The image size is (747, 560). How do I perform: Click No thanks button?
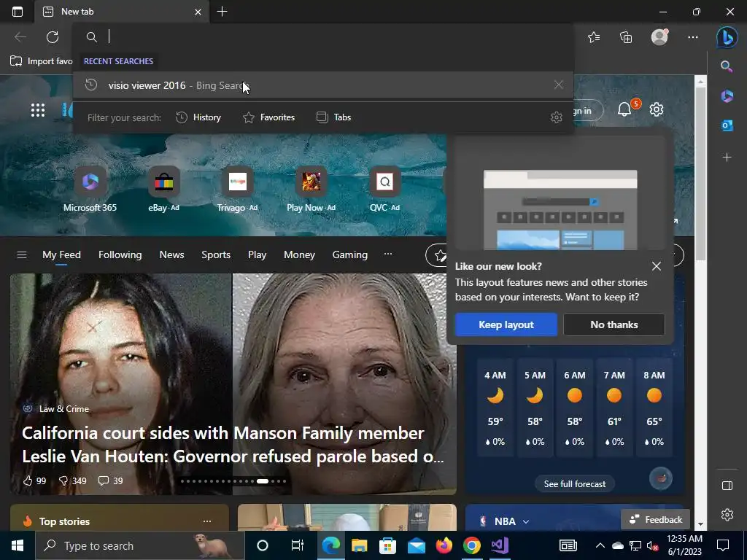614,324
